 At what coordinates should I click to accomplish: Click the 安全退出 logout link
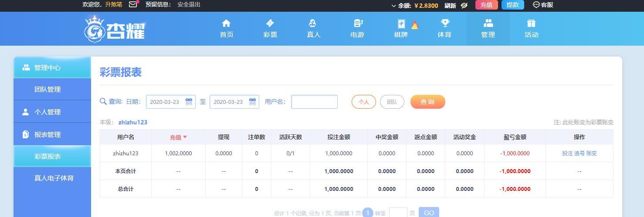189,5
